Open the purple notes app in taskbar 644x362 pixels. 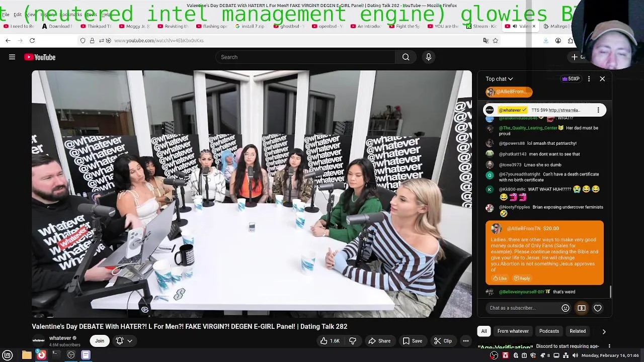[86, 355]
